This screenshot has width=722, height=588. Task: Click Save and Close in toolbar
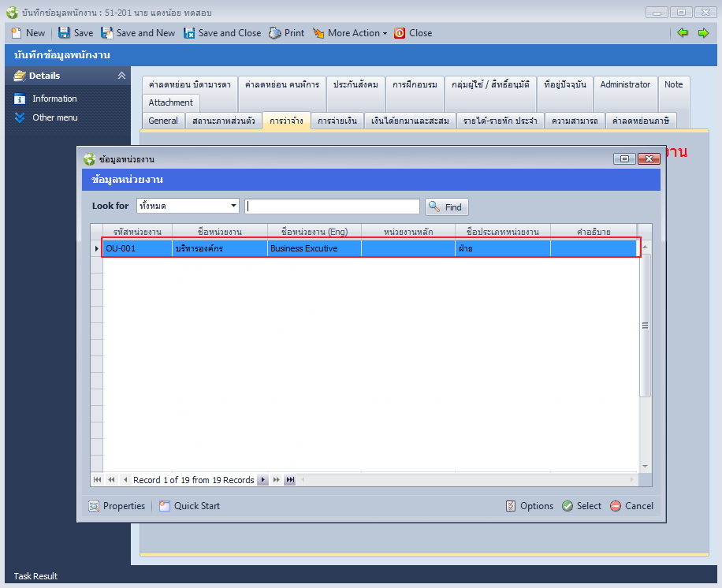coord(222,33)
